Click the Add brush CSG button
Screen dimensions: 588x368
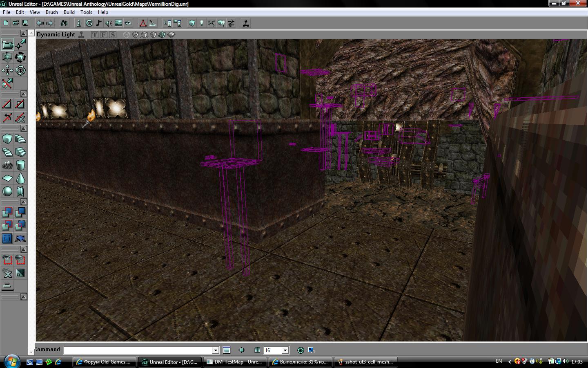click(7, 213)
